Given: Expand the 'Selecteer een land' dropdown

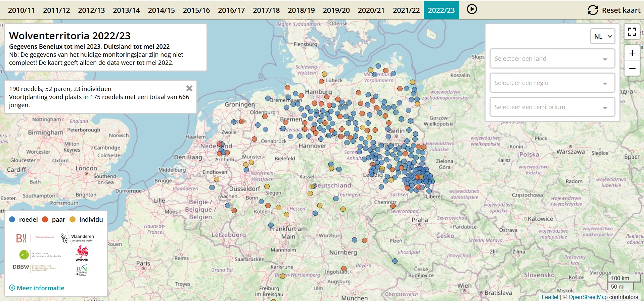Looking at the screenshot, I should point(552,59).
